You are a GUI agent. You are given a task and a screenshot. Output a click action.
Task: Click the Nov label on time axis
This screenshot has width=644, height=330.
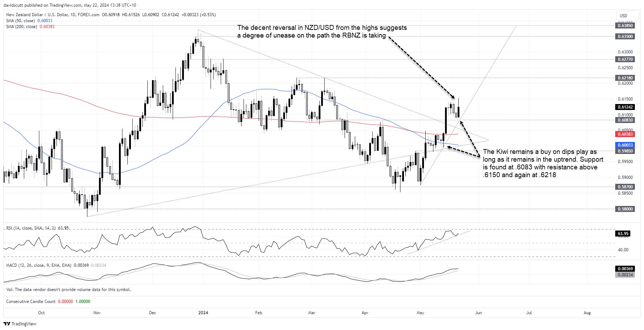point(97,313)
